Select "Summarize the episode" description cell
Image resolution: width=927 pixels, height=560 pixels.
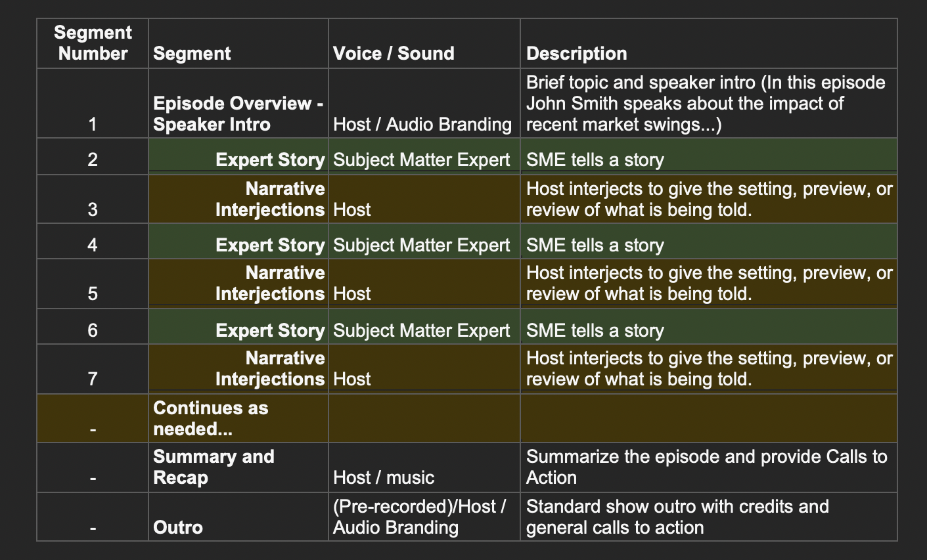(709, 467)
